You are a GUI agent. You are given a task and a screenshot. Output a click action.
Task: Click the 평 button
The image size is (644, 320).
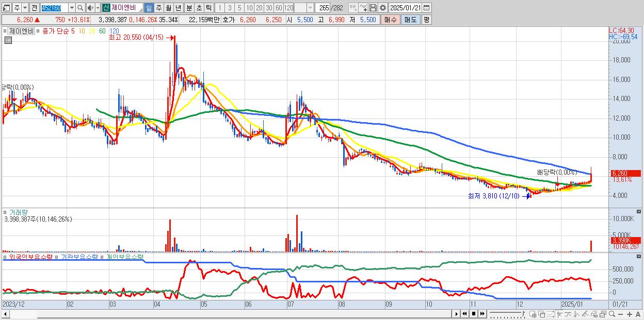pyautogui.click(x=426, y=20)
